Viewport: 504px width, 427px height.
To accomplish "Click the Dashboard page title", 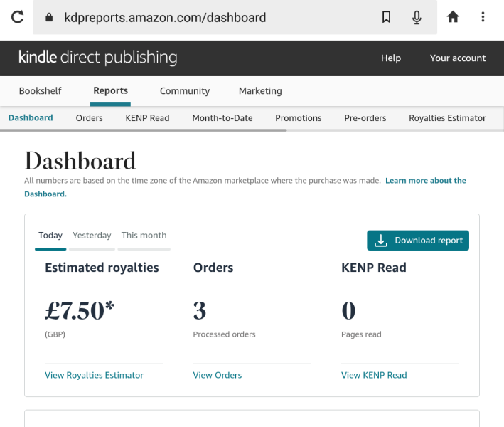I will 80,161.
